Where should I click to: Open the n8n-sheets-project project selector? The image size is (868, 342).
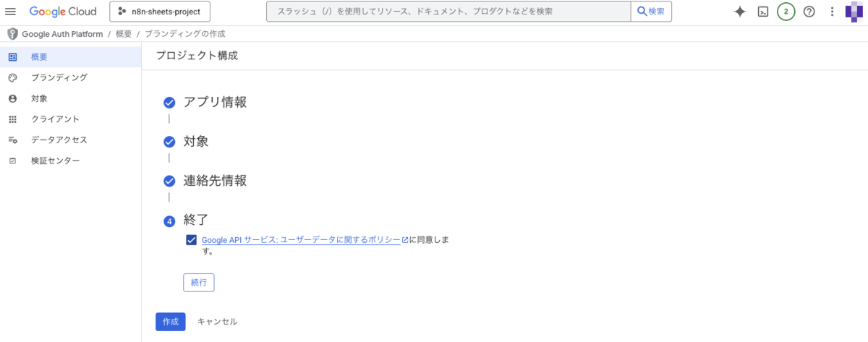159,12
